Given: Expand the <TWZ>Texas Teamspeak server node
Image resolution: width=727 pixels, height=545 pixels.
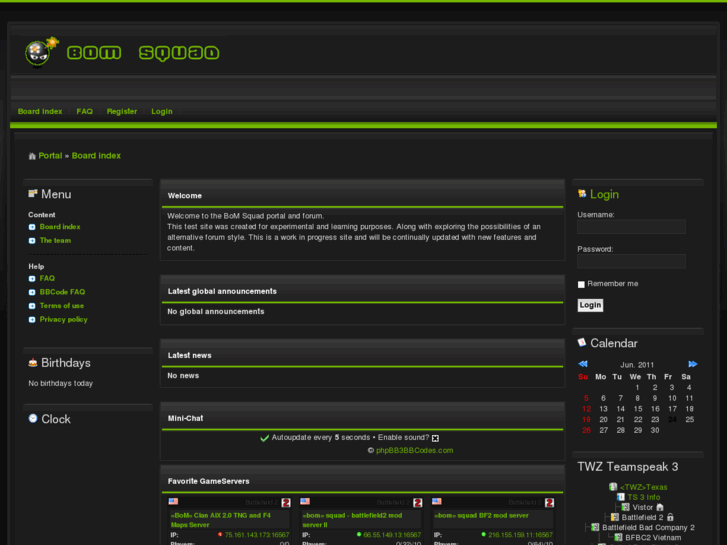Looking at the screenshot, I should tap(613, 487).
